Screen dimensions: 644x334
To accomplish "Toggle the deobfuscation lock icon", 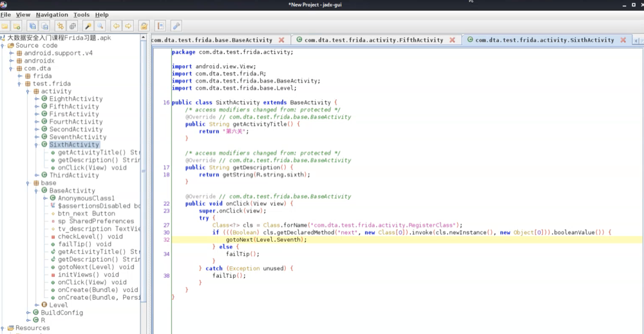I will pyautogui.click(x=144, y=26).
